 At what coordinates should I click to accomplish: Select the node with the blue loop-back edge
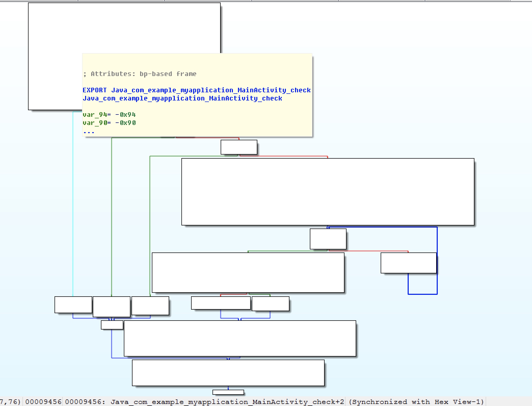click(408, 263)
